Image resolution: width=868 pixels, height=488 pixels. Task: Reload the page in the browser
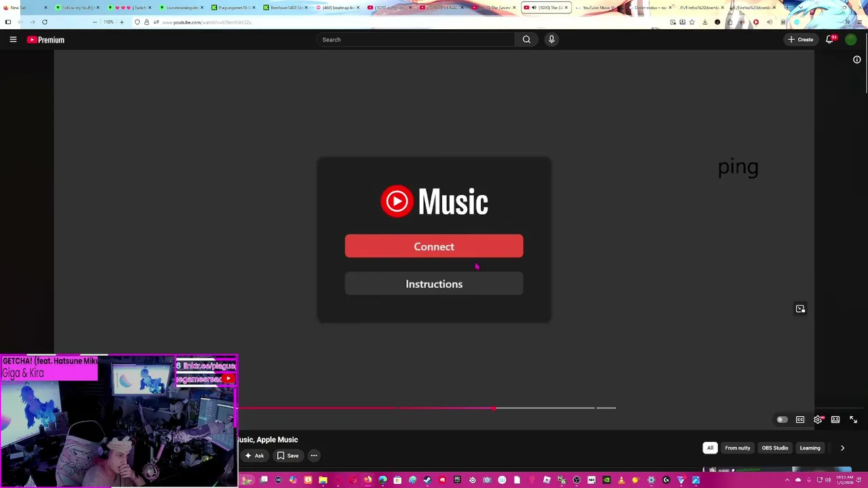tap(45, 22)
